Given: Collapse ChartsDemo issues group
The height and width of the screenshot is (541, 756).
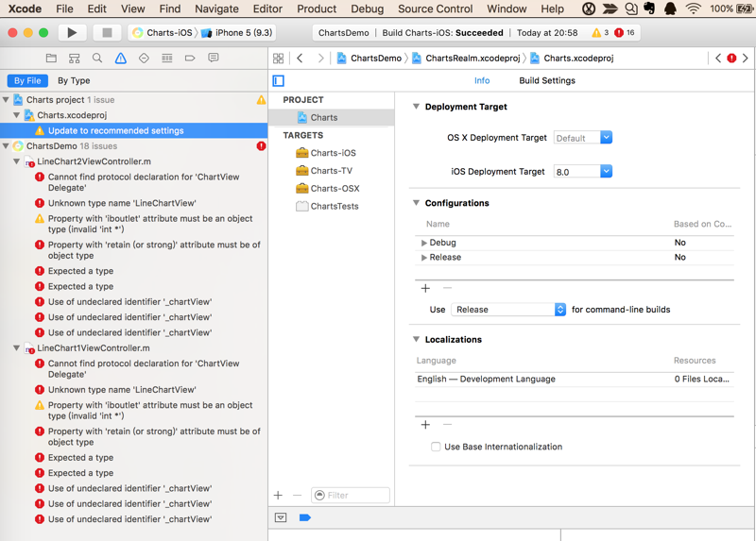Looking at the screenshot, I should click(6, 146).
